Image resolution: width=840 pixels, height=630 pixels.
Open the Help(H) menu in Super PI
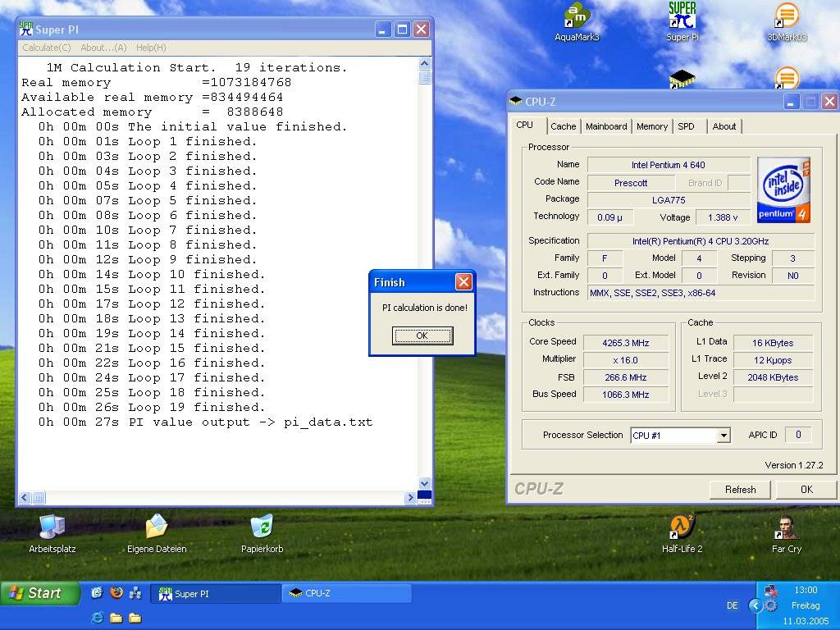point(151,48)
